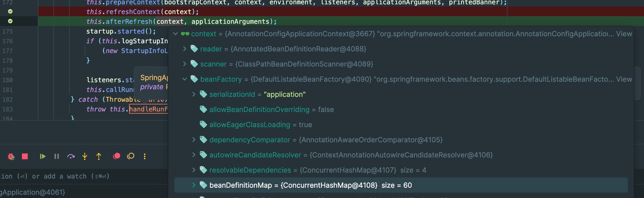644x198 pixels.
Task: Expand beanDefinitionMap entry
Action: pyautogui.click(x=194, y=185)
